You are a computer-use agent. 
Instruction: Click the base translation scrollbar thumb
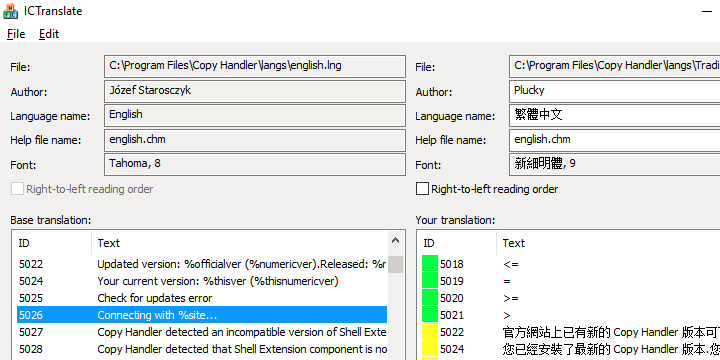[395, 264]
